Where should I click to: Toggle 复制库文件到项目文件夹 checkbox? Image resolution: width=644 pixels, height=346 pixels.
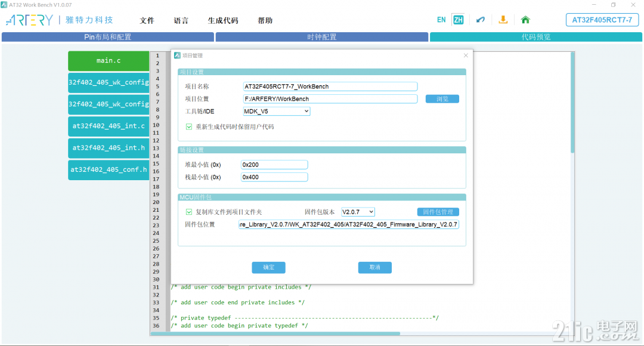coord(189,212)
